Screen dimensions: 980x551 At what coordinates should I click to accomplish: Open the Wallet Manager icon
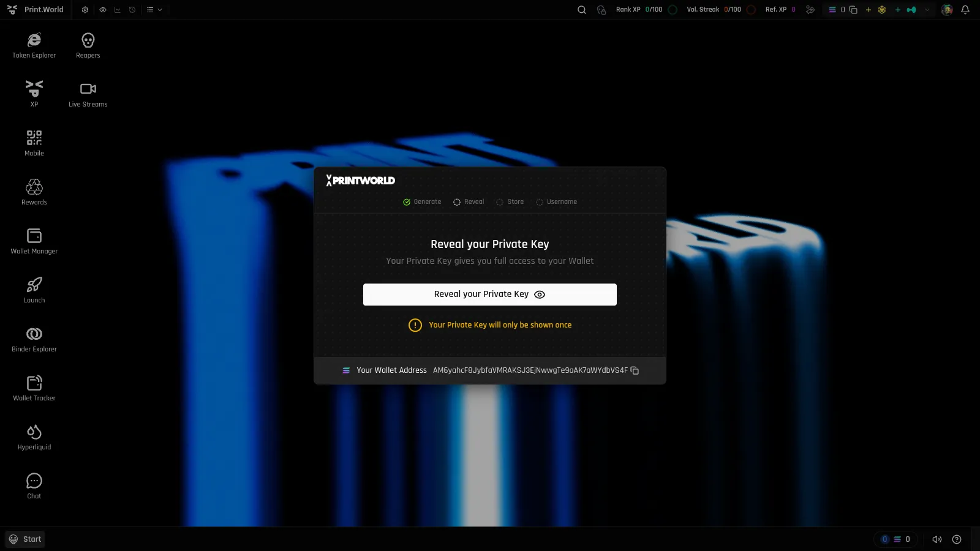[x=34, y=241]
